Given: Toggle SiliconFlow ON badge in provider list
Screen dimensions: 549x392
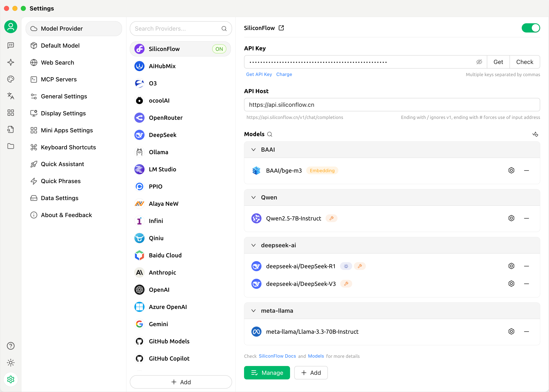Looking at the screenshot, I should pos(219,49).
